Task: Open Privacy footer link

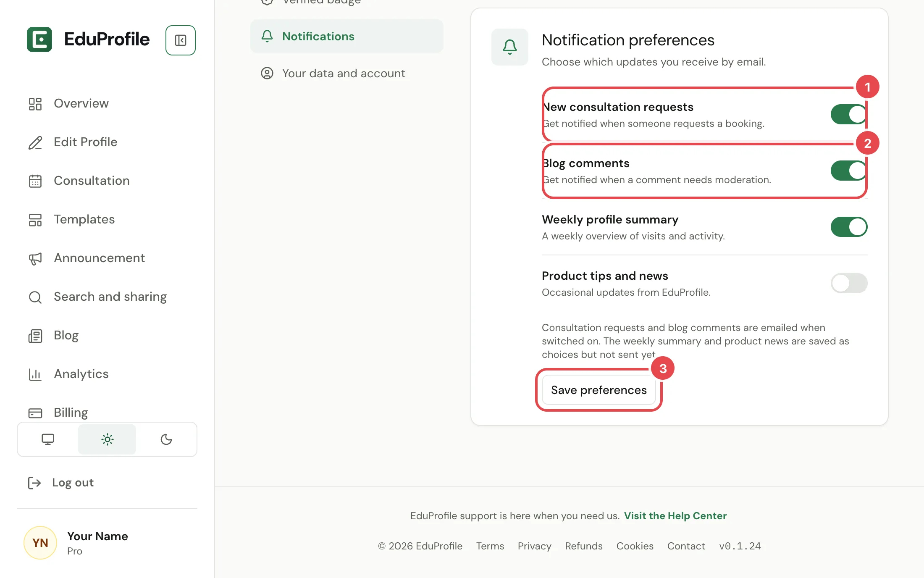Action: pos(534,546)
